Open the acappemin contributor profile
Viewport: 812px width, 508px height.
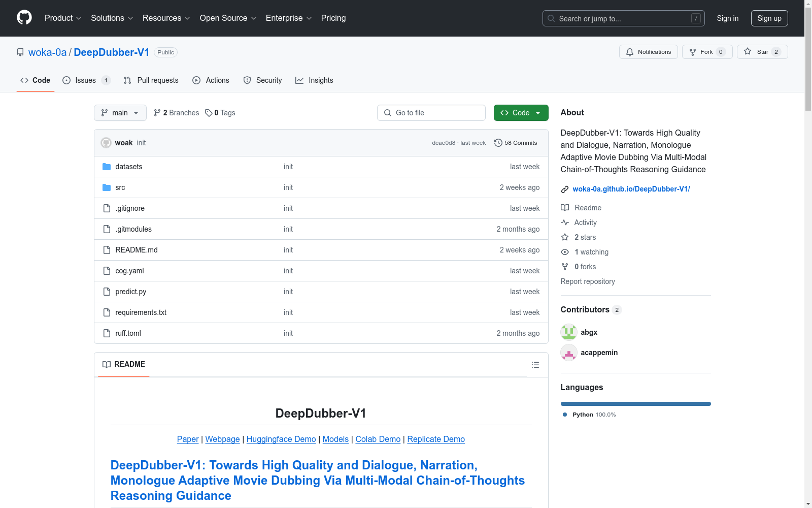click(599, 353)
